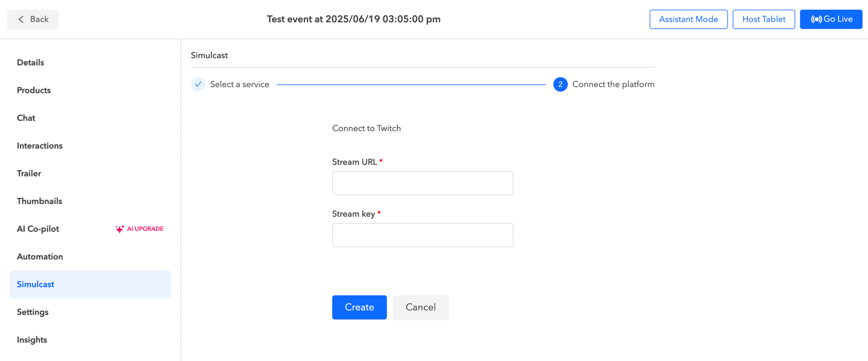Click the Create button
The width and height of the screenshot is (868, 361).
359,307
